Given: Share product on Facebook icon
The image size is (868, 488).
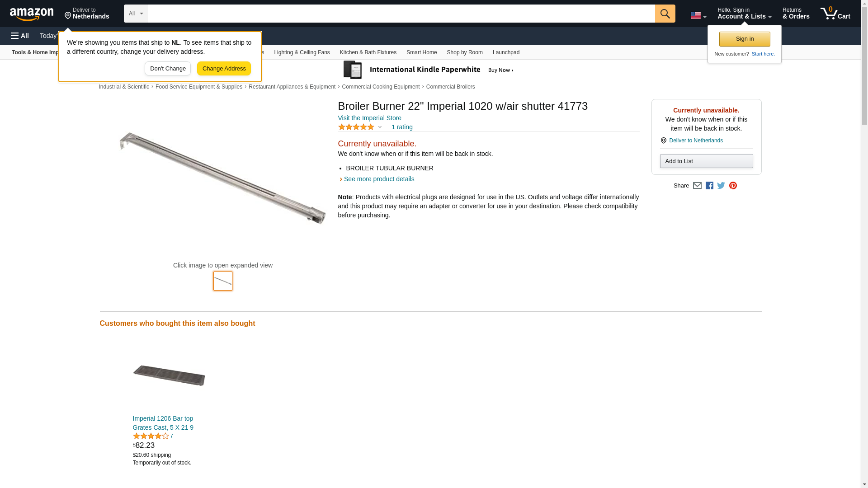Looking at the screenshot, I should 709,186.
